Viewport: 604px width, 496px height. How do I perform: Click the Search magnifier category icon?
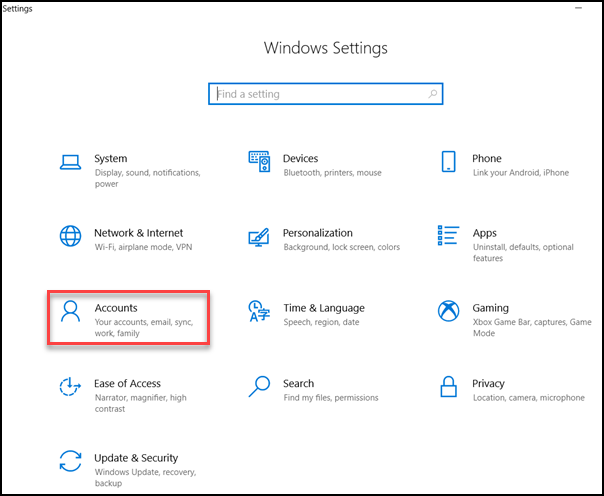click(259, 386)
